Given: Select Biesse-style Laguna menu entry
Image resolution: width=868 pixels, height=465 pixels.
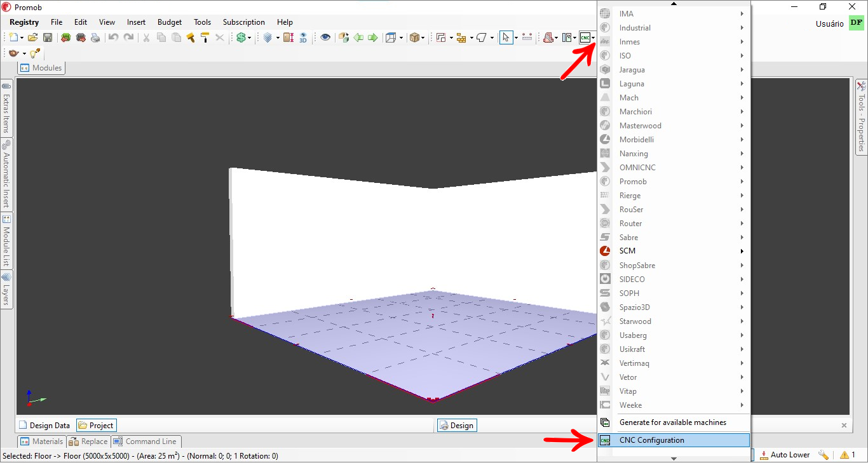Looking at the screenshot, I should pos(674,83).
